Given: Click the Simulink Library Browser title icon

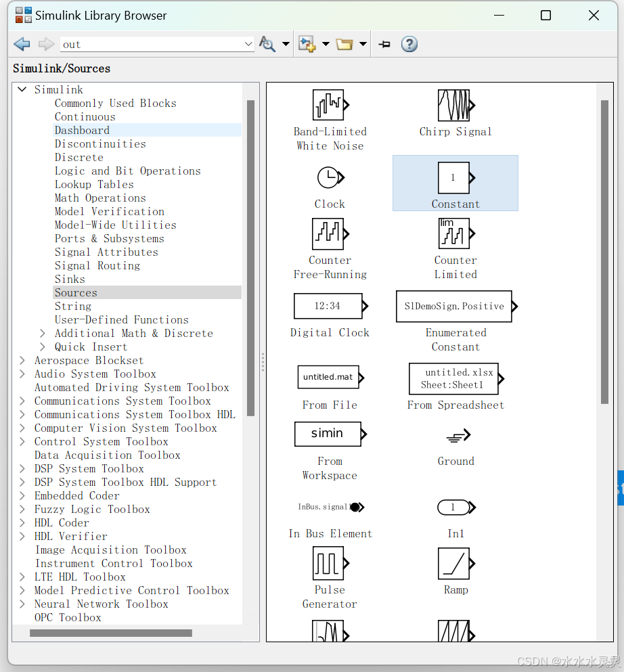Looking at the screenshot, I should tap(24, 15).
